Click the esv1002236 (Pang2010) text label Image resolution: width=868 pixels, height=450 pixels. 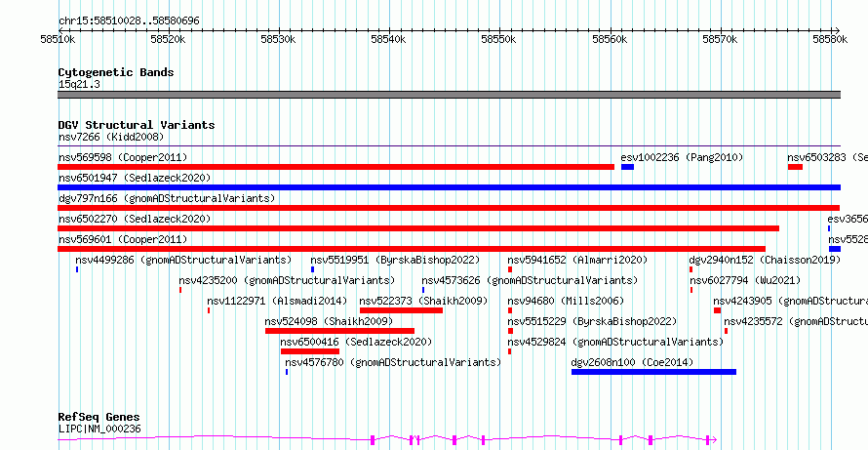pyautogui.click(x=682, y=157)
